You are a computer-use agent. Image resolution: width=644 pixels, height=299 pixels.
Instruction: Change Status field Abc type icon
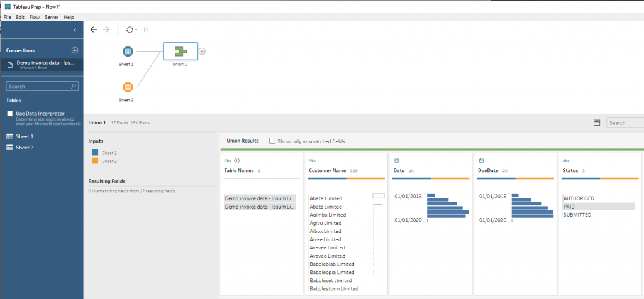click(565, 161)
